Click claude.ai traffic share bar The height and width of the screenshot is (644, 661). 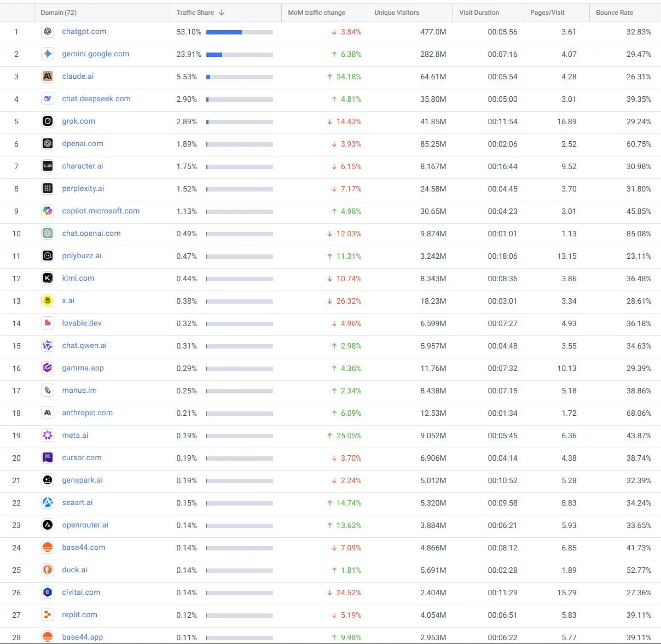click(x=240, y=77)
